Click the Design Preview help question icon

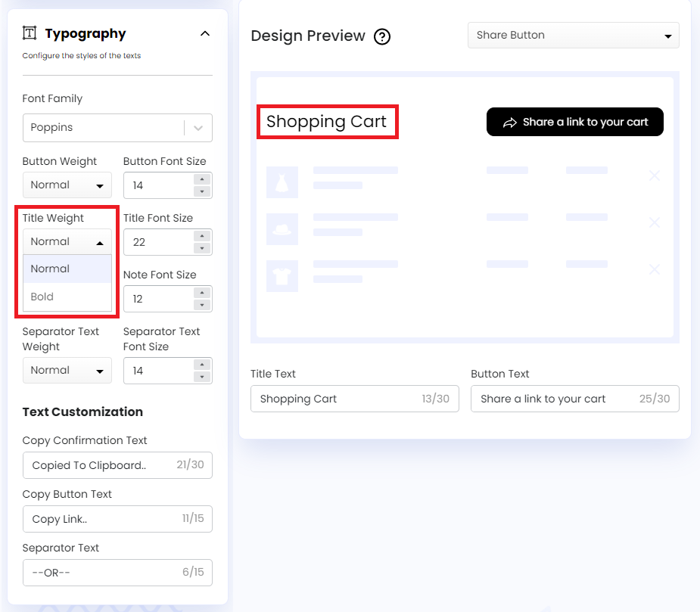pos(383,36)
